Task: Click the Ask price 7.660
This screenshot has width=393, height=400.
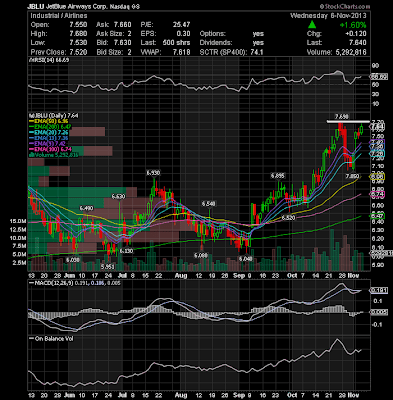Action: pos(122,25)
